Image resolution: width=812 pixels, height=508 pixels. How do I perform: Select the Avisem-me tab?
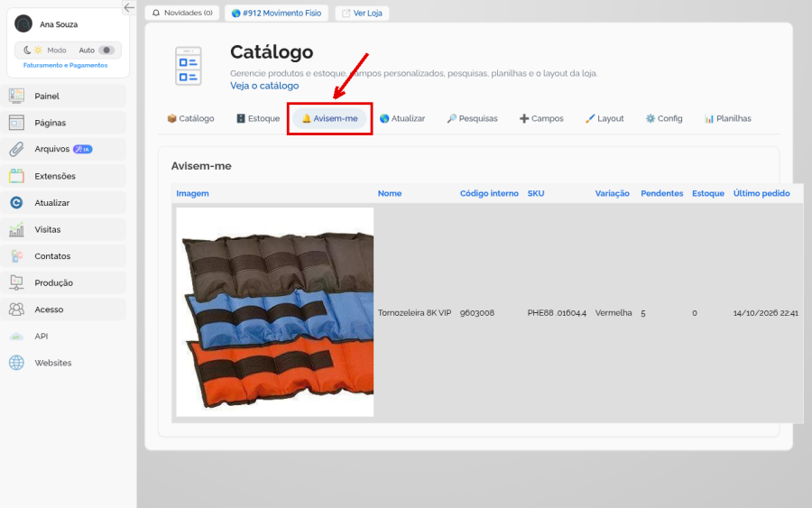click(x=330, y=118)
